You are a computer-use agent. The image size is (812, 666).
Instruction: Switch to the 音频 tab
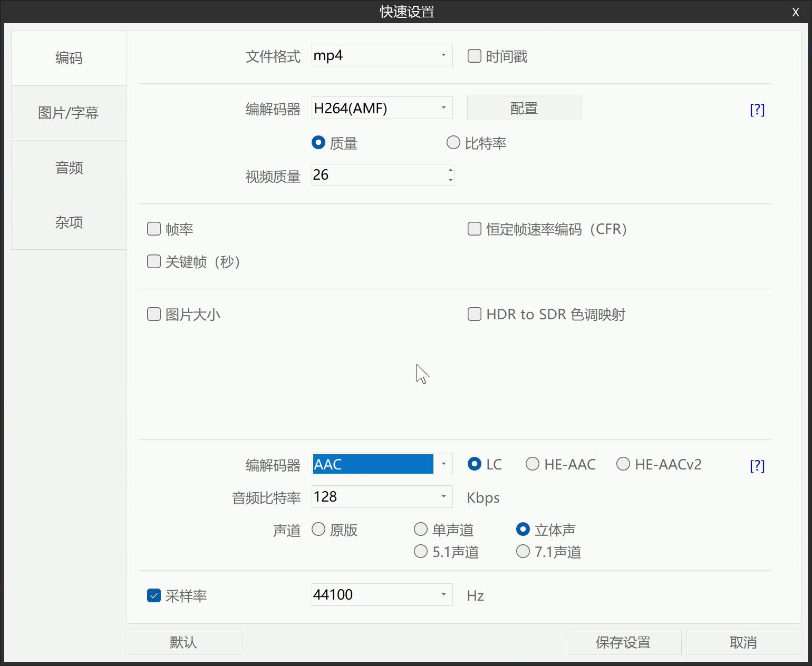[x=69, y=168]
